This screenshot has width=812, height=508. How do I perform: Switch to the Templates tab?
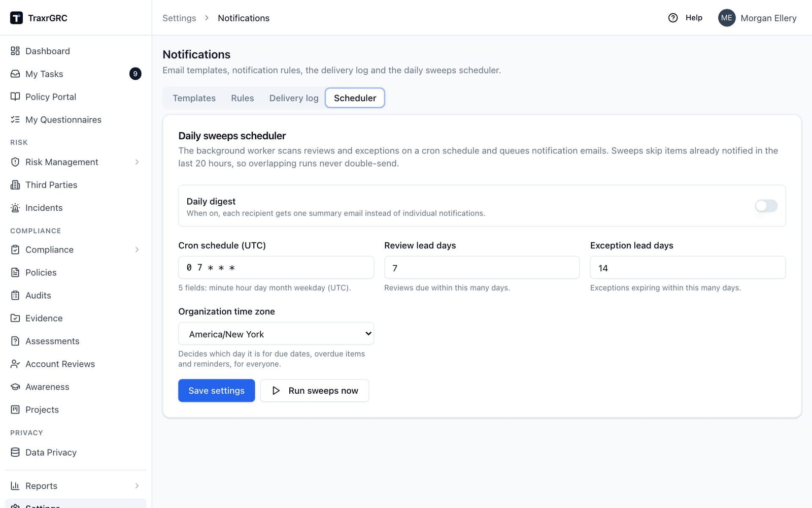pyautogui.click(x=194, y=98)
